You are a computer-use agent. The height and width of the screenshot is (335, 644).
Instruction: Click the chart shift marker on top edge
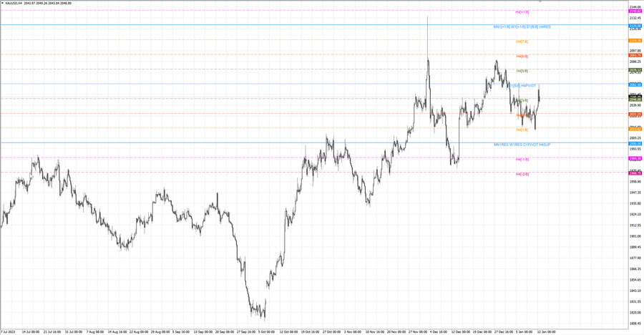[540, 1]
